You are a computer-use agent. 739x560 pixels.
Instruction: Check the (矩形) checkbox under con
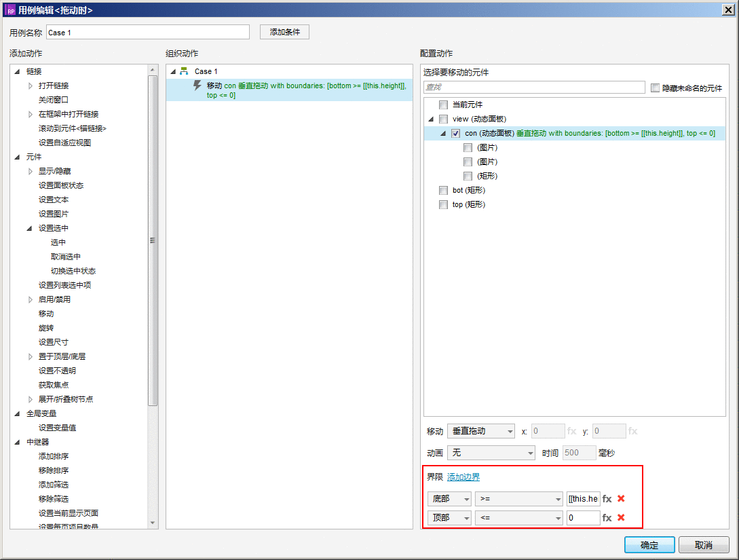pyautogui.click(x=468, y=176)
